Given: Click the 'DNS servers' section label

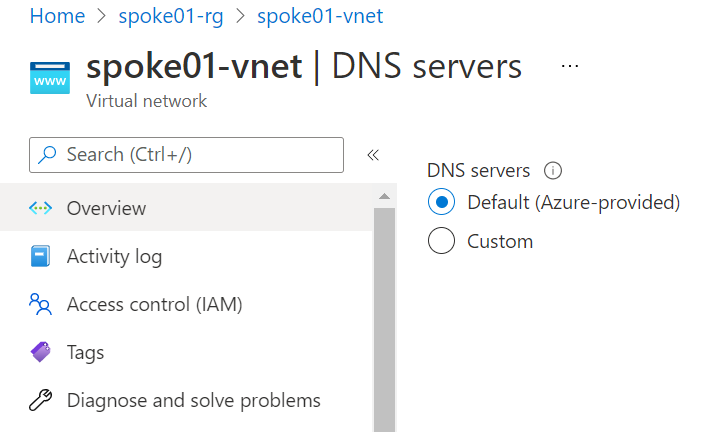Looking at the screenshot, I should (x=478, y=170).
